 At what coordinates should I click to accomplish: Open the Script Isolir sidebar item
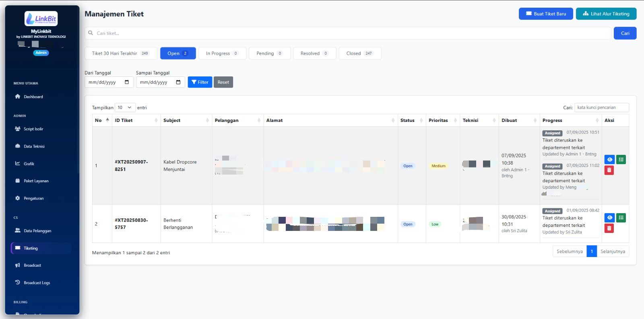33,129
